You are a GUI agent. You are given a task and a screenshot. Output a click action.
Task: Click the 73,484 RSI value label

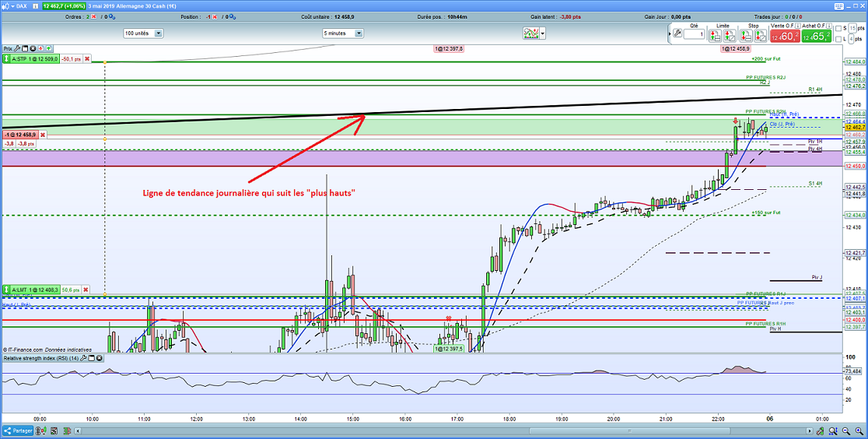pos(854,371)
